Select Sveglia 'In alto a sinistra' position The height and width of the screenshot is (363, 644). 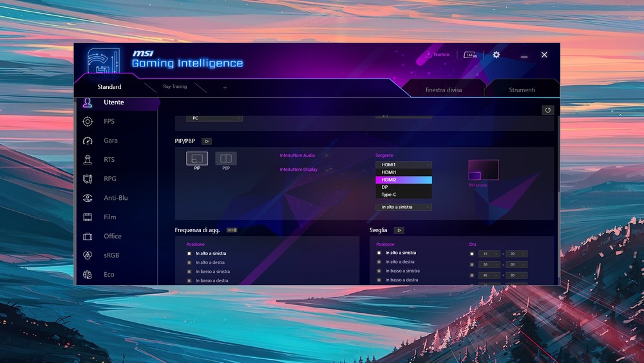coord(397,253)
